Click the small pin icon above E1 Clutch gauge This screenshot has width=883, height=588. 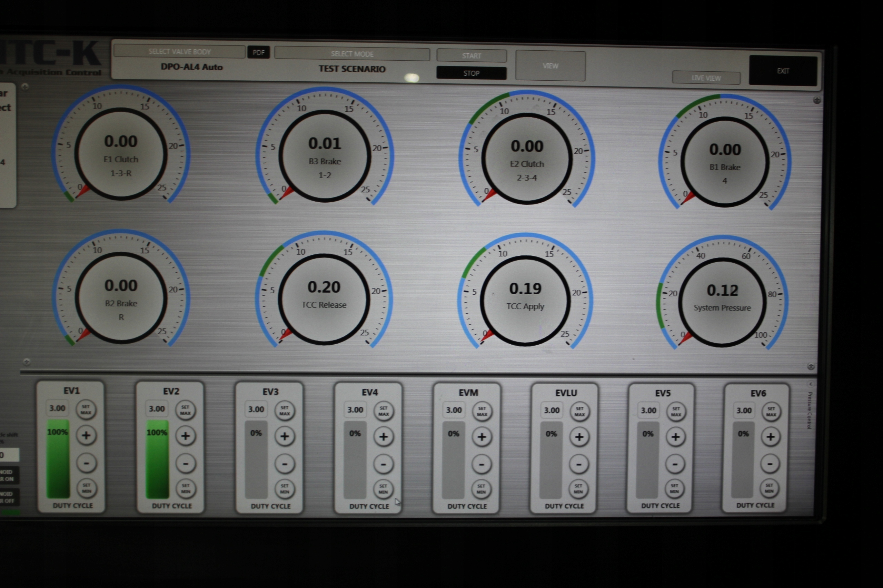pyautogui.click(x=25, y=87)
